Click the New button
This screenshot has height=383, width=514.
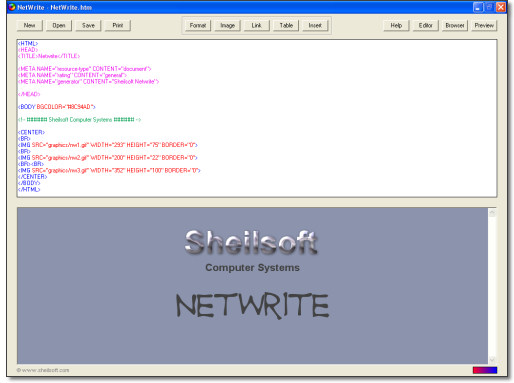pyautogui.click(x=30, y=25)
